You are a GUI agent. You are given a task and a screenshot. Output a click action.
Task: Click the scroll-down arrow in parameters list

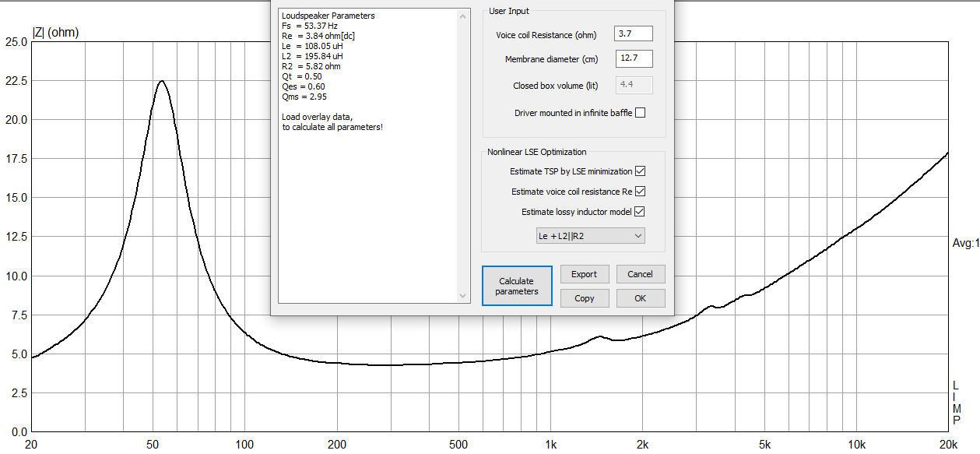463,296
